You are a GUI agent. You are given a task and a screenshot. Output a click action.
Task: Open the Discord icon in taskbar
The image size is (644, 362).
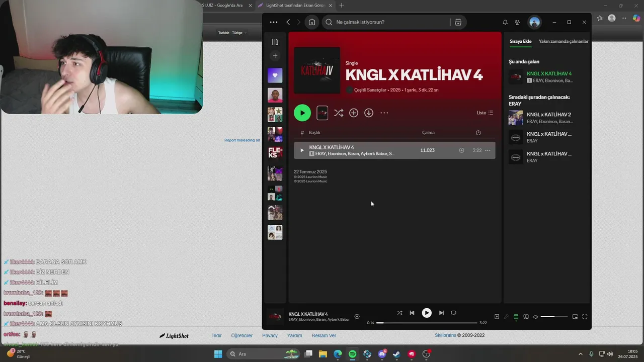(382, 354)
